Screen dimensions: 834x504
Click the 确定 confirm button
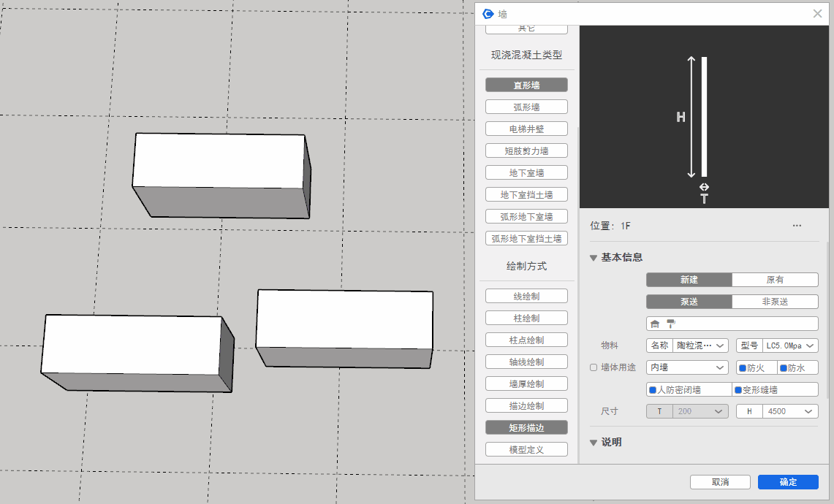(788, 482)
